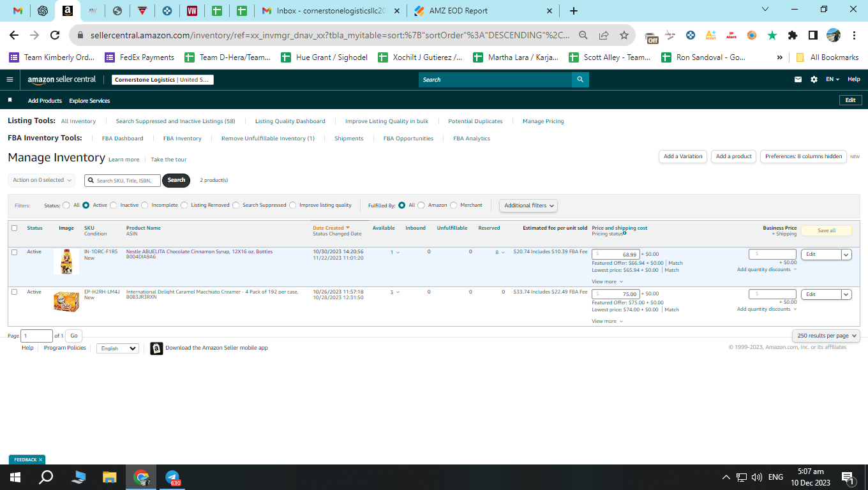Click the Add a product button
Screen dimensions: 868x490
[x=734, y=156]
